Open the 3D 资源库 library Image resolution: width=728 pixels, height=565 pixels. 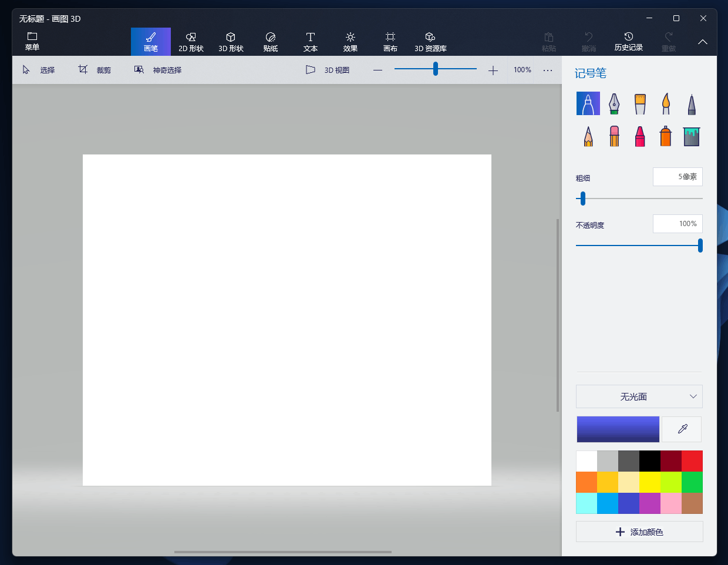[430, 42]
